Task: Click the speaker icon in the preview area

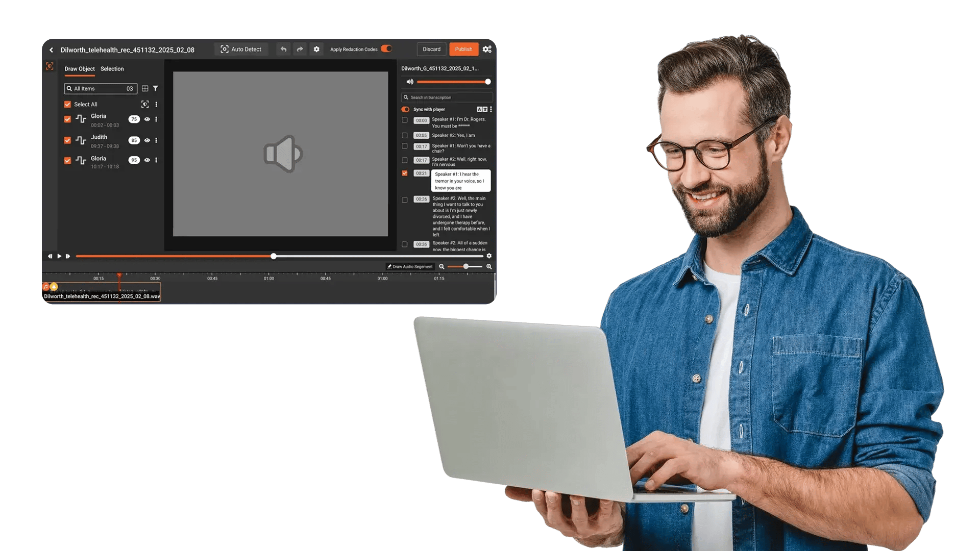Action: pyautogui.click(x=283, y=154)
